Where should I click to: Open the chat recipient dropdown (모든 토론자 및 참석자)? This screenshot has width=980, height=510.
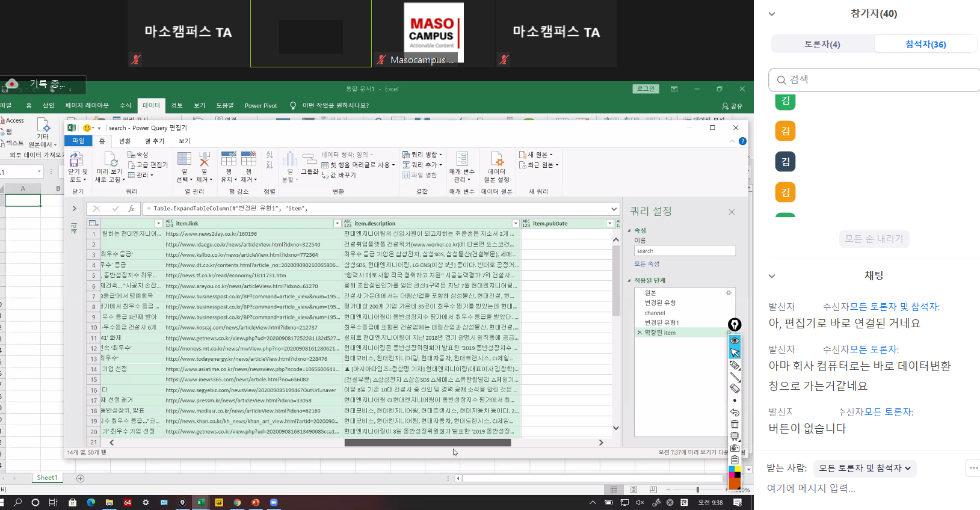(x=864, y=468)
